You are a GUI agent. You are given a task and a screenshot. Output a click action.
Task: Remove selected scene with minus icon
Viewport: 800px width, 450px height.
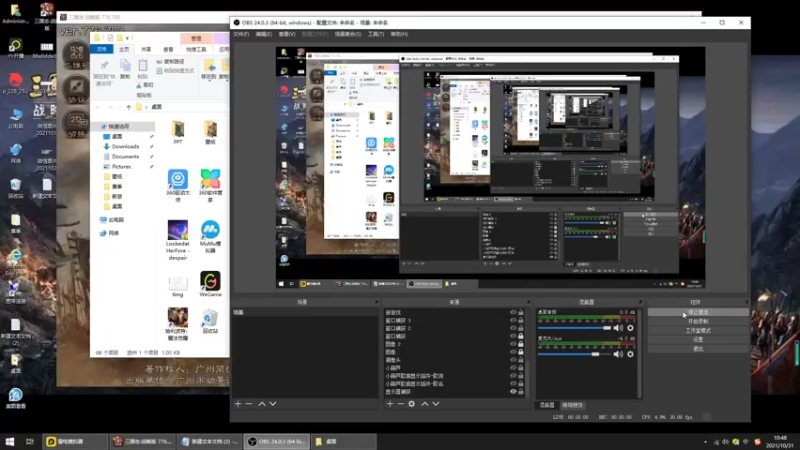pos(249,404)
